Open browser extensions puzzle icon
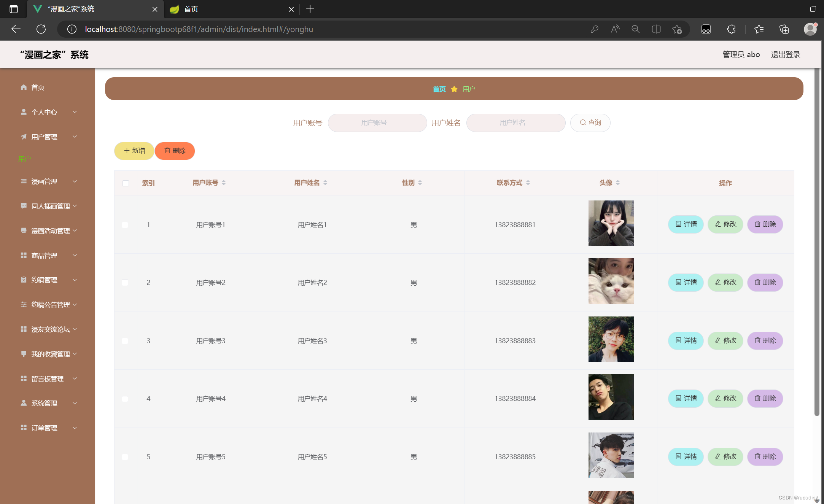The height and width of the screenshot is (504, 824). pyautogui.click(x=731, y=29)
